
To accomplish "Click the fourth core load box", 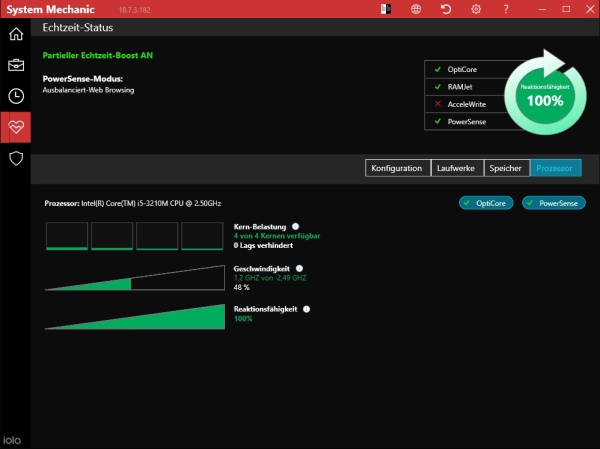I will (x=202, y=236).
